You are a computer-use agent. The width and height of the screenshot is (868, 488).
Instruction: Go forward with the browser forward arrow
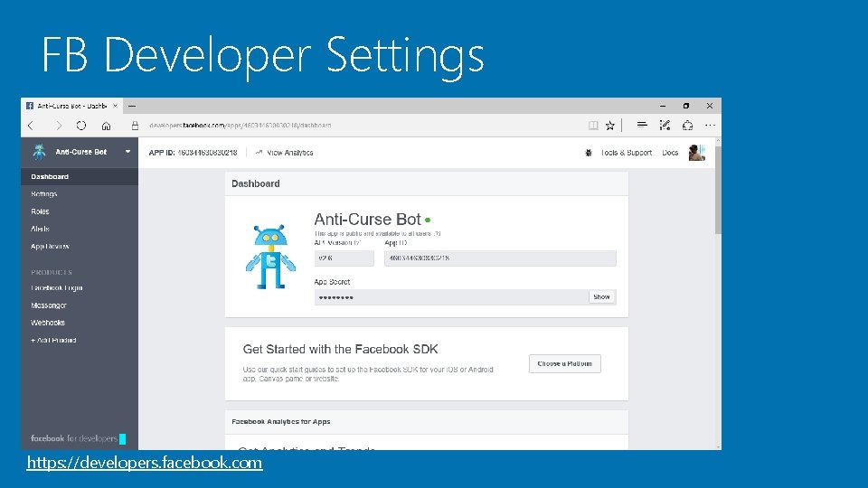[58, 126]
